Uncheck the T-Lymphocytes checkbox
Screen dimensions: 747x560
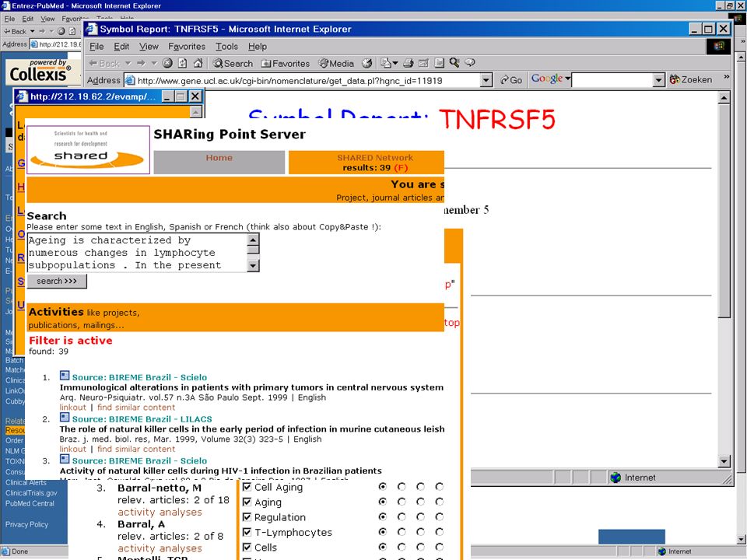[247, 532]
